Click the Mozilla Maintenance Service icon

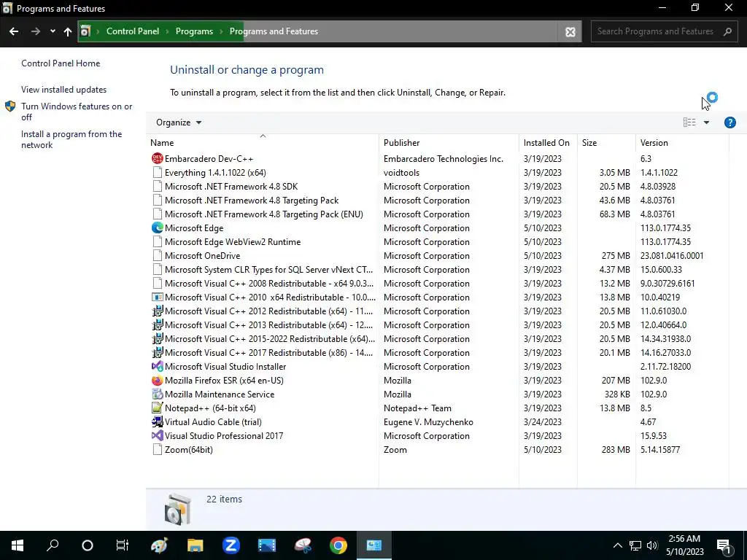click(x=158, y=394)
